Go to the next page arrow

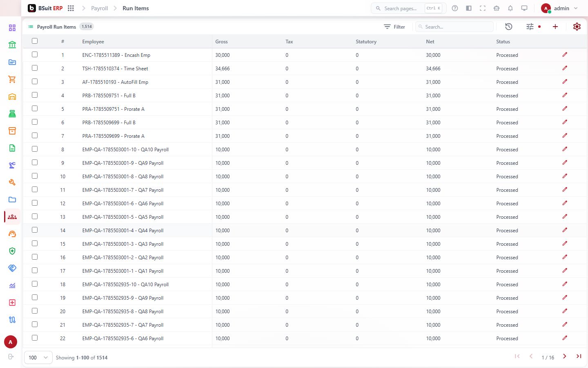pos(565,357)
